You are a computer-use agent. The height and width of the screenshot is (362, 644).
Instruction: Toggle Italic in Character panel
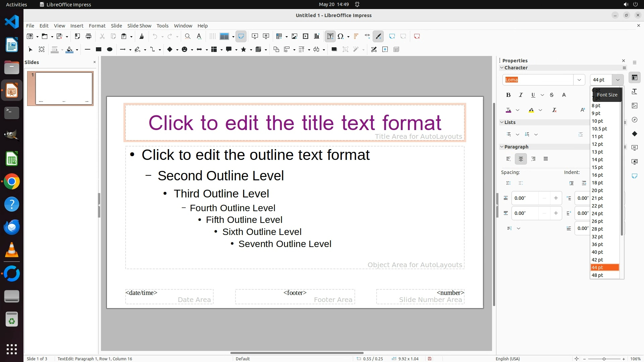click(521, 95)
